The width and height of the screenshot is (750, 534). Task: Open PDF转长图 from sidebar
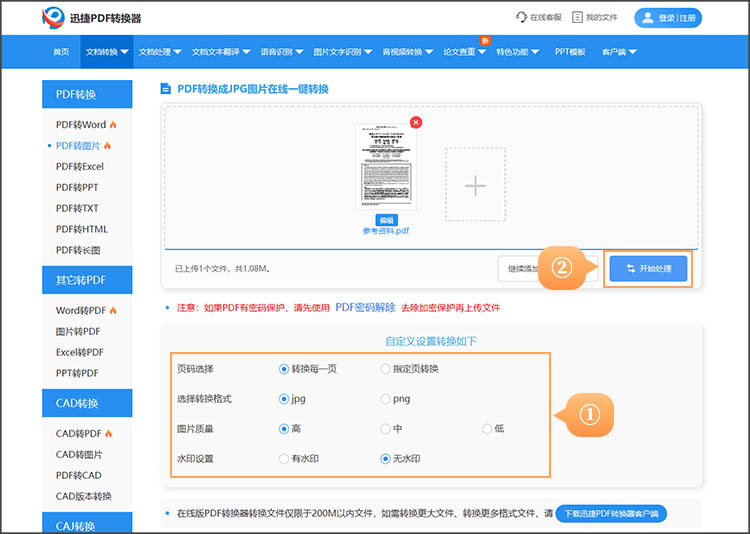coord(78,250)
